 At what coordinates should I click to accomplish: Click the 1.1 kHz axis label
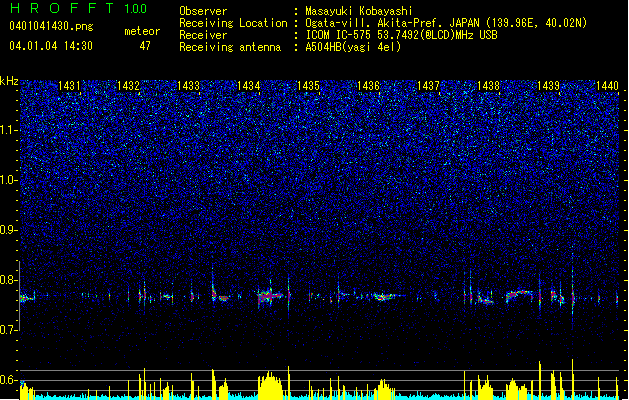[9, 130]
